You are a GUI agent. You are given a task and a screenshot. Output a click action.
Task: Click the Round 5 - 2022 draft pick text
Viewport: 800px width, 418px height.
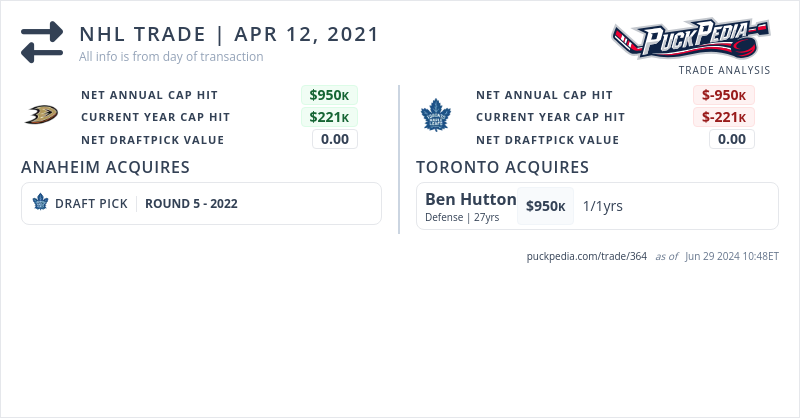tap(191, 203)
